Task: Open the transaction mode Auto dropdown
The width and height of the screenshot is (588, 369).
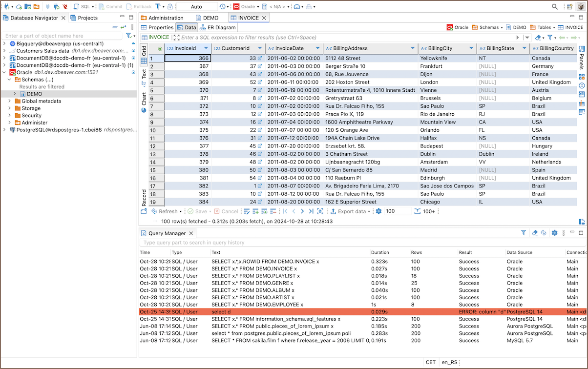Action: tap(197, 7)
